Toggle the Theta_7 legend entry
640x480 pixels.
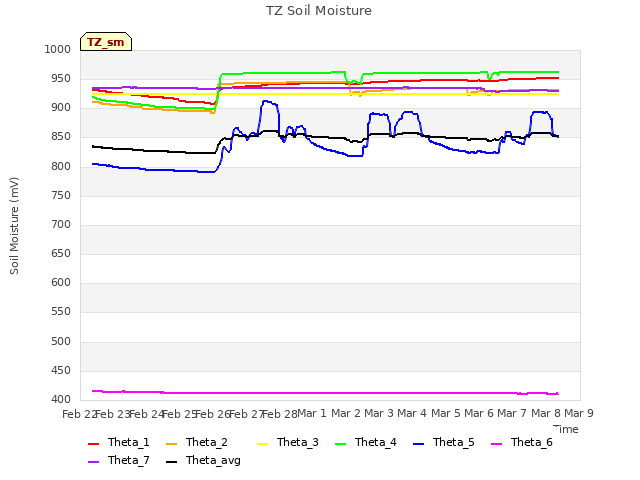click(x=119, y=460)
